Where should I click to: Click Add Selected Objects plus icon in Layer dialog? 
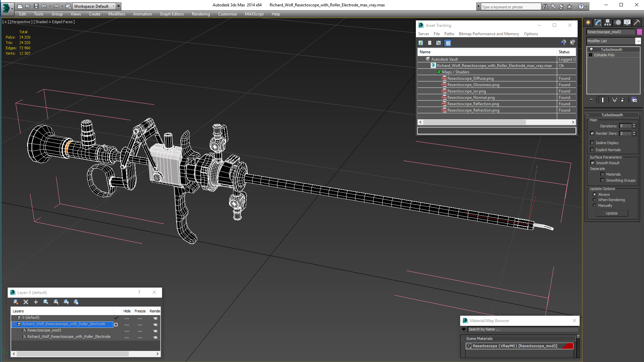(x=36, y=302)
